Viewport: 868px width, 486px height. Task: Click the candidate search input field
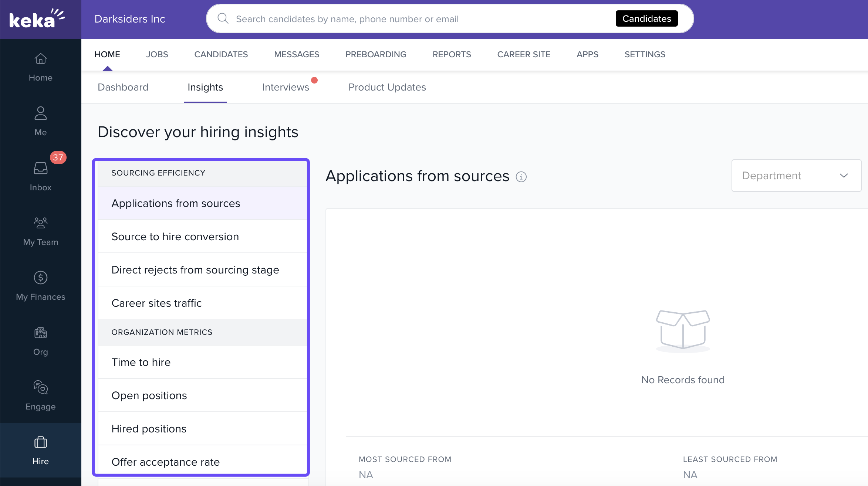(x=407, y=19)
